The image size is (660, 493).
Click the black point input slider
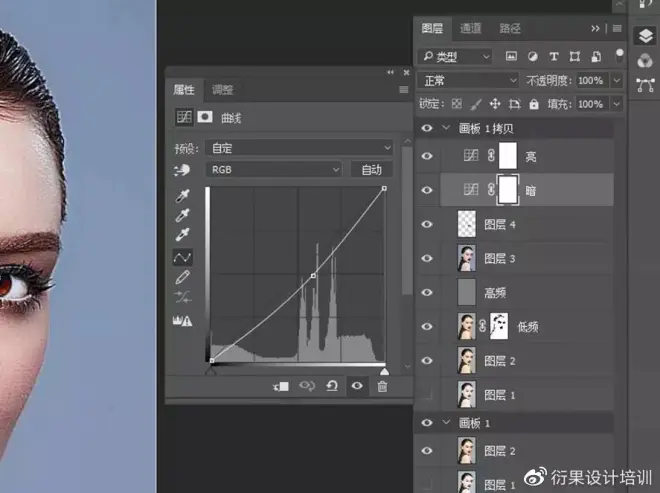pyautogui.click(x=211, y=371)
